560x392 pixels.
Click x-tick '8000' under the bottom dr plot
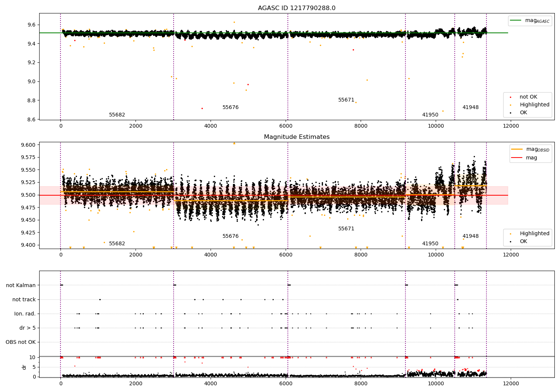coord(361,384)
